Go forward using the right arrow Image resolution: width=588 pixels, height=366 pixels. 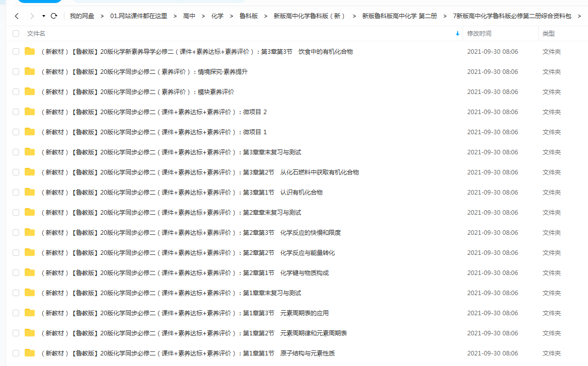(32, 16)
